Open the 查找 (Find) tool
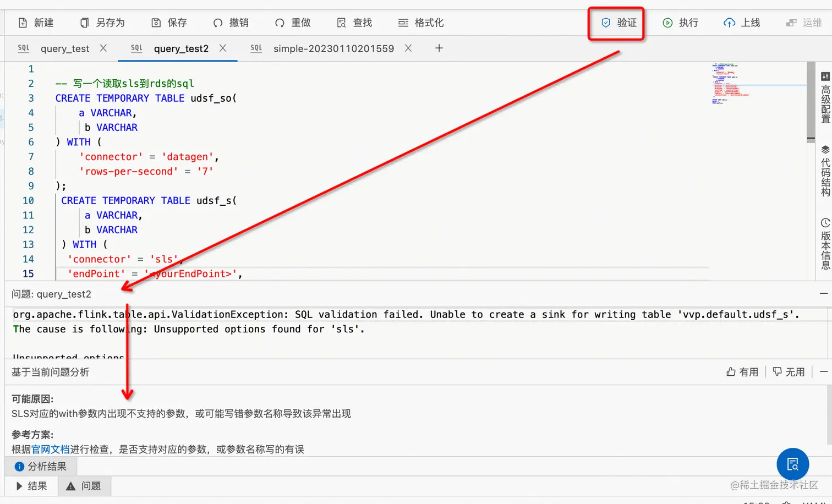Viewport: 832px width, 504px height. 354,23
